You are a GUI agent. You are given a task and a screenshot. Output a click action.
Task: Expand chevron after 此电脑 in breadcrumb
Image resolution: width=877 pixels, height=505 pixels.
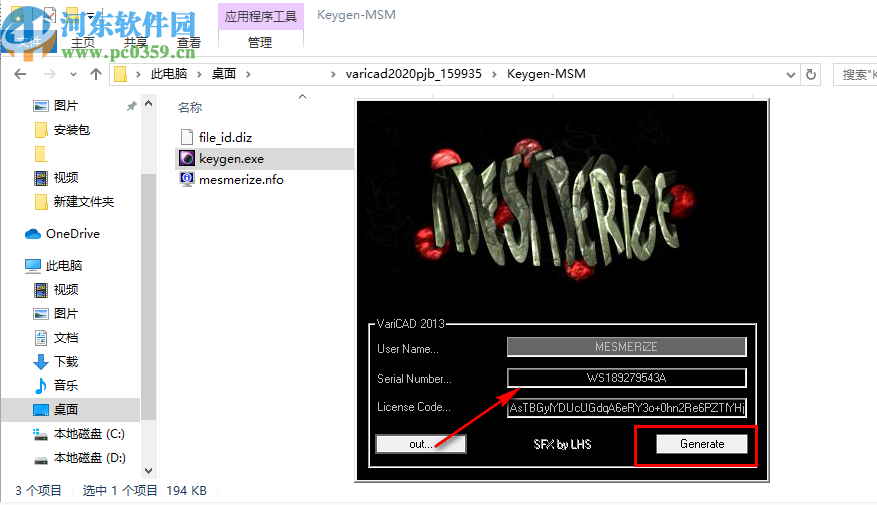pos(199,74)
